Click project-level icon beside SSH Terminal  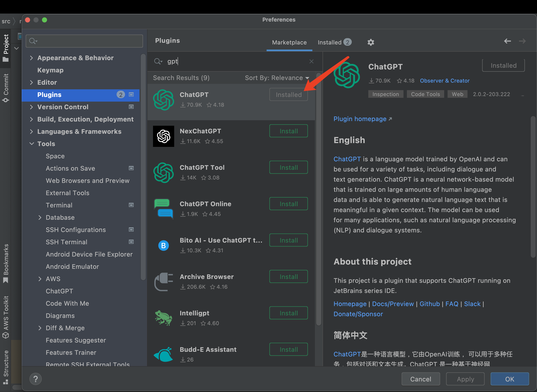coord(131,242)
